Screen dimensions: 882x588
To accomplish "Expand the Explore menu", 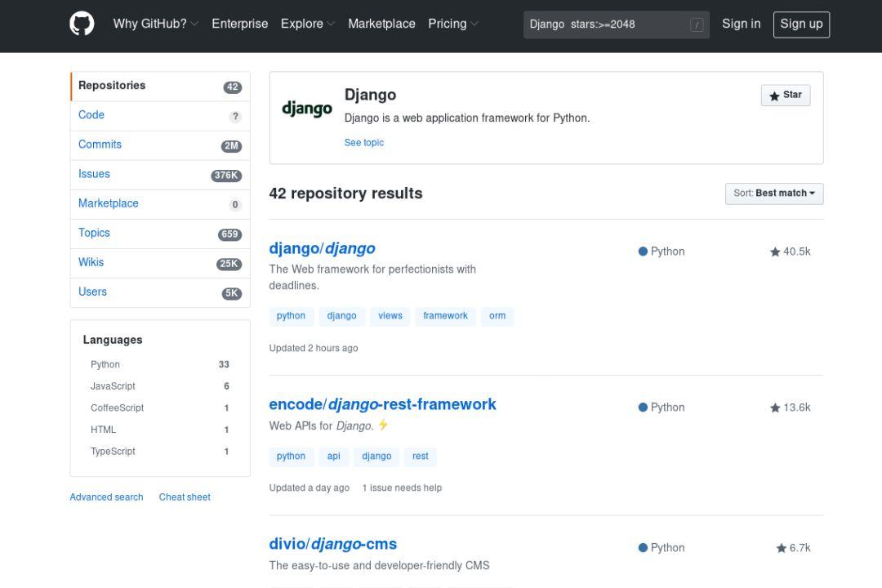I will [308, 24].
